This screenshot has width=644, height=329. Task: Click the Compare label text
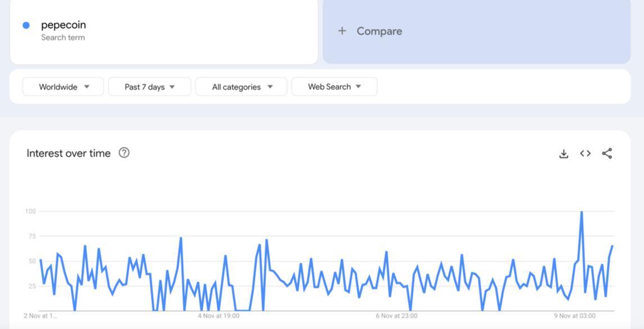(x=379, y=31)
